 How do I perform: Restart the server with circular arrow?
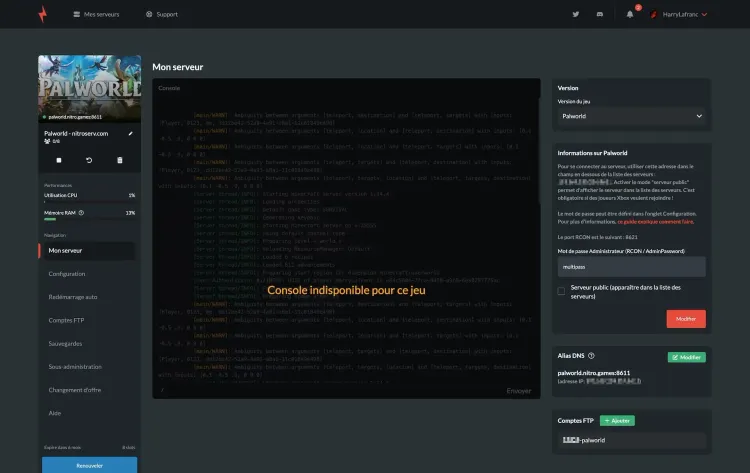click(89, 160)
